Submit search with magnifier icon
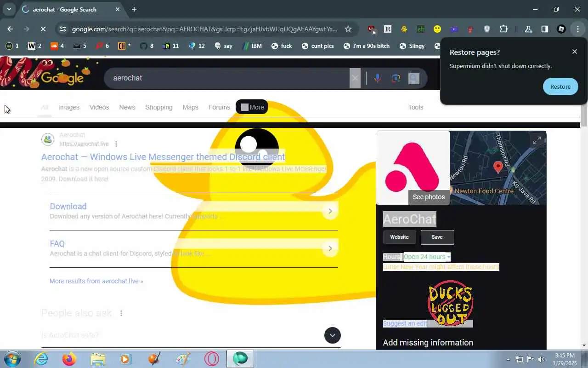588x368 pixels. tap(414, 78)
